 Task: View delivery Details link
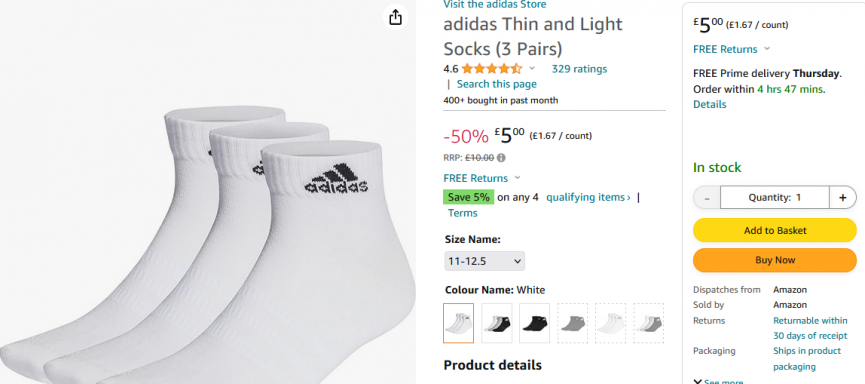pos(709,104)
